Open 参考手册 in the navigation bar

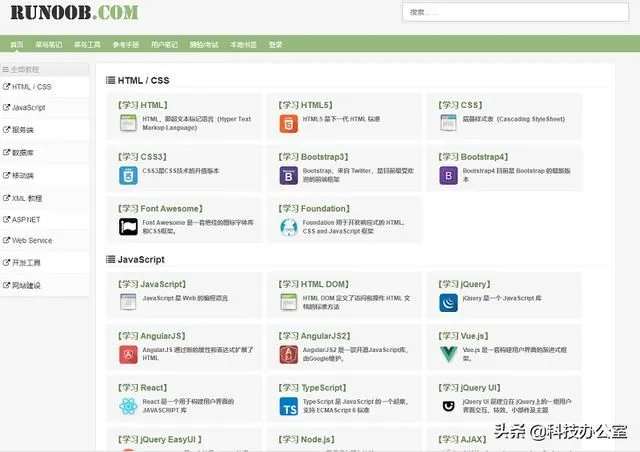pyautogui.click(x=126, y=45)
